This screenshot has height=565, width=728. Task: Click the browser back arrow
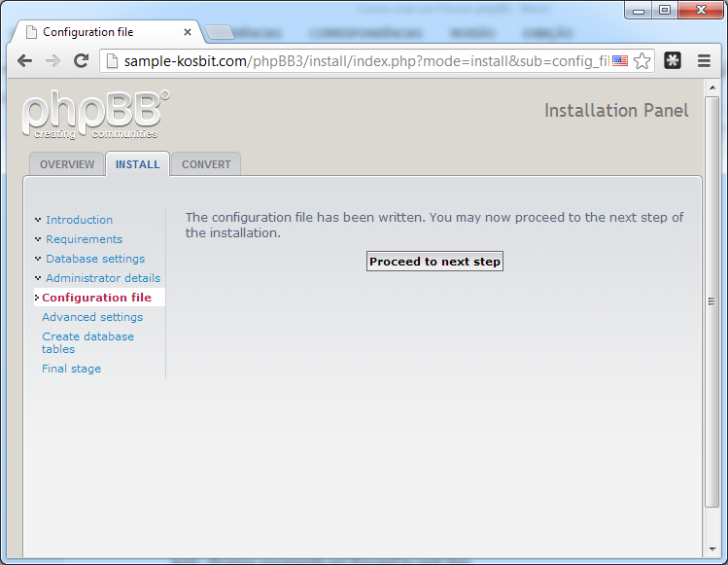[24, 61]
